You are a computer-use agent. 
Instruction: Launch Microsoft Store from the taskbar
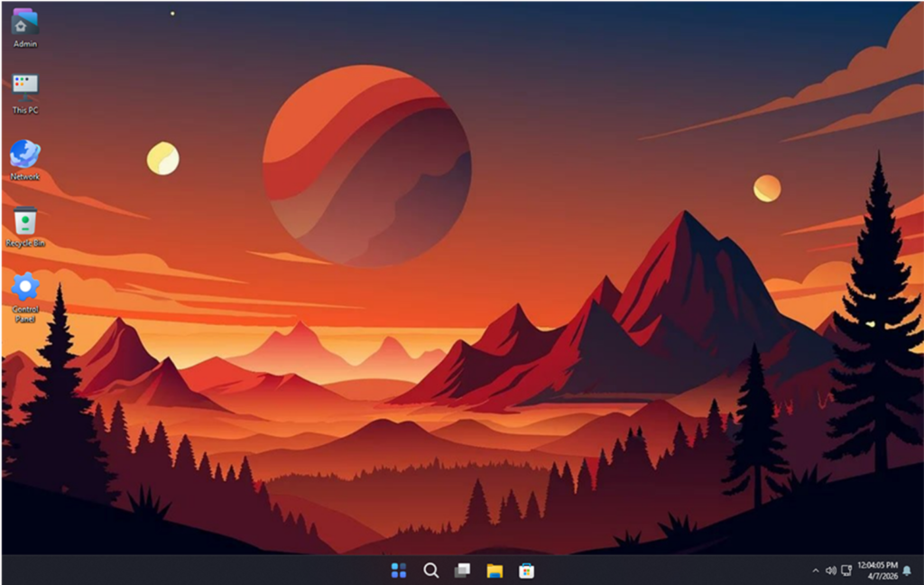click(x=526, y=570)
